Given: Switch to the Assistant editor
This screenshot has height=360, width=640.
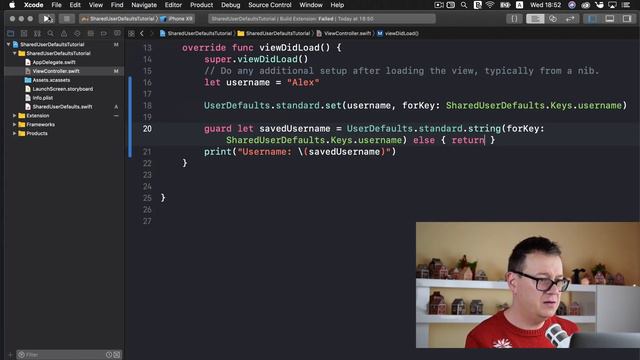Looking at the screenshot, I should coord(553,19).
